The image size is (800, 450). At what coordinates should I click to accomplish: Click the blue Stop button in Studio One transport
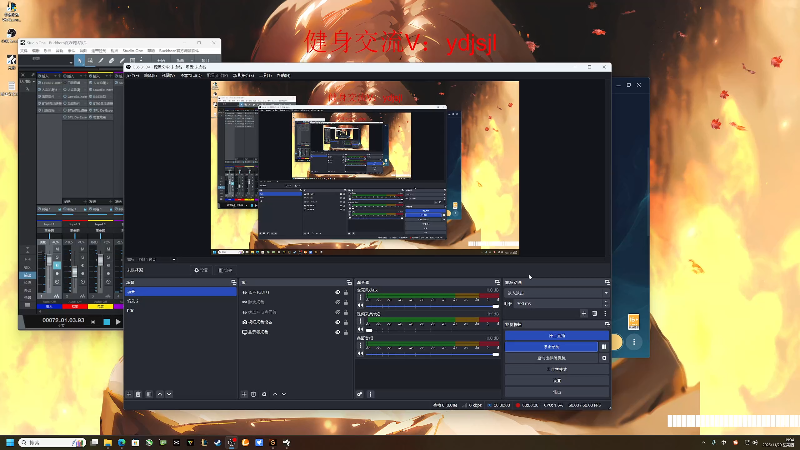click(x=107, y=322)
